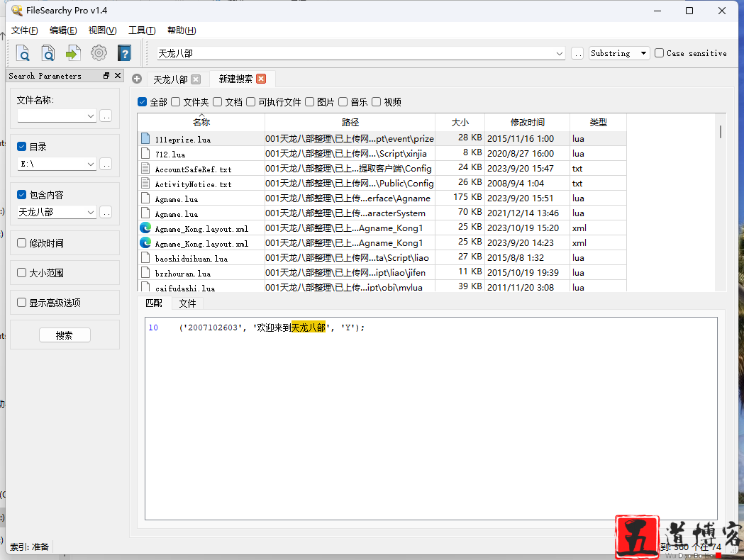This screenshot has width=744, height=560.
Task: Enable the 音乐 filter checkbox
Action: click(343, 101)
